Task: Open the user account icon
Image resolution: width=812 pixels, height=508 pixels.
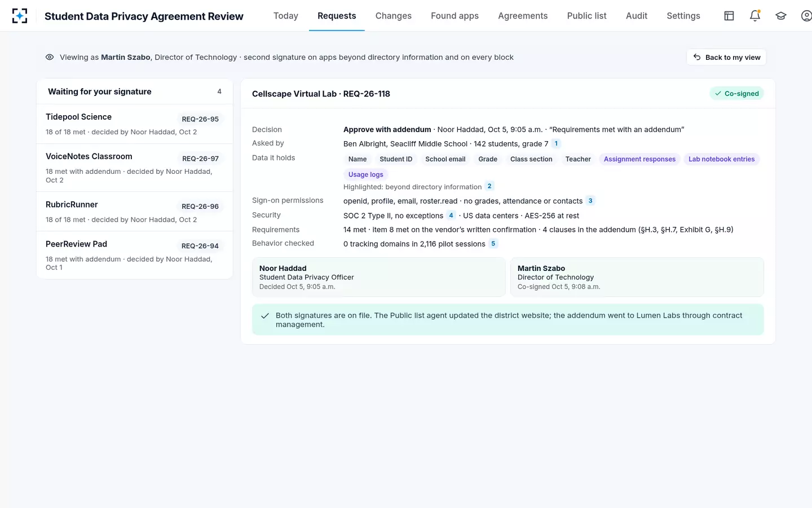Action: (x=806, y=16)
